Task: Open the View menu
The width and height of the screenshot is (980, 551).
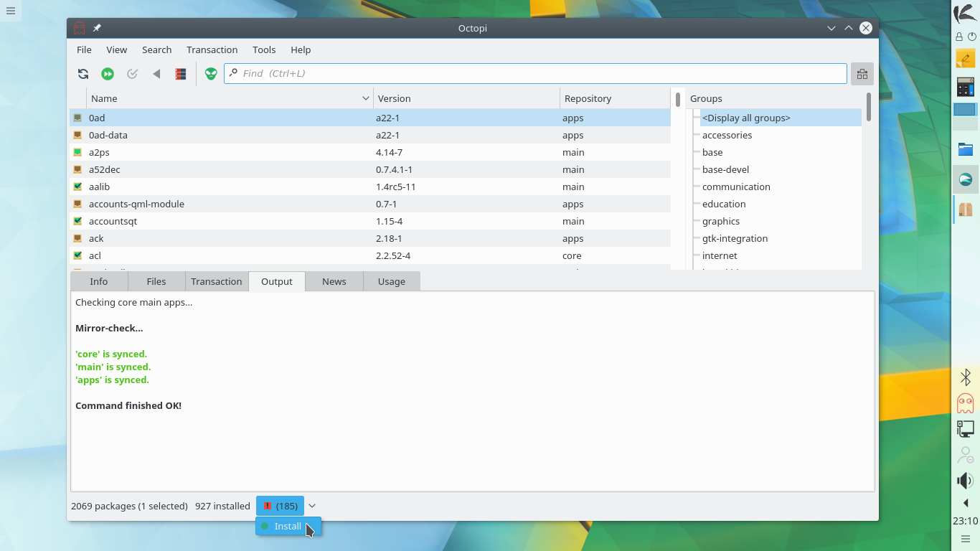Action: tap(116, 50)
